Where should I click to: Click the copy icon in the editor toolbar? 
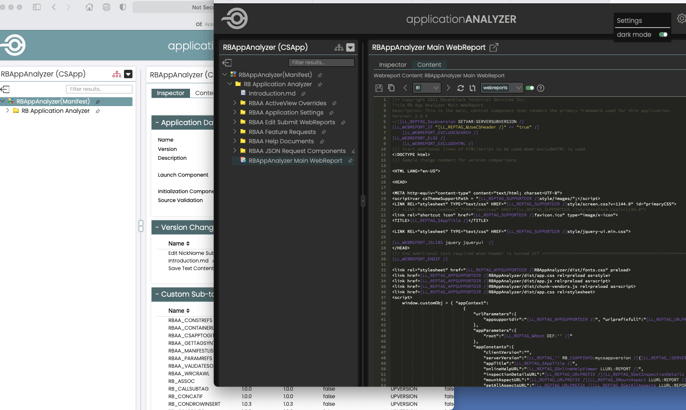[391, 88]
